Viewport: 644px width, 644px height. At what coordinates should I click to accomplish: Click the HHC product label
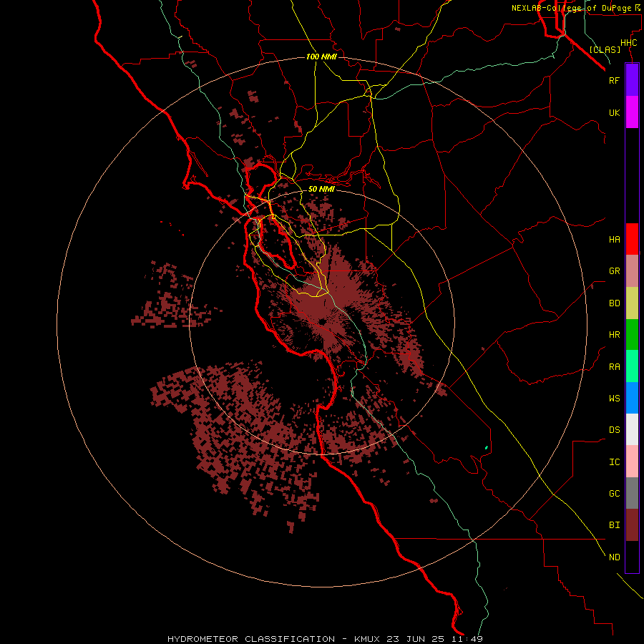[x=628, y=43]
